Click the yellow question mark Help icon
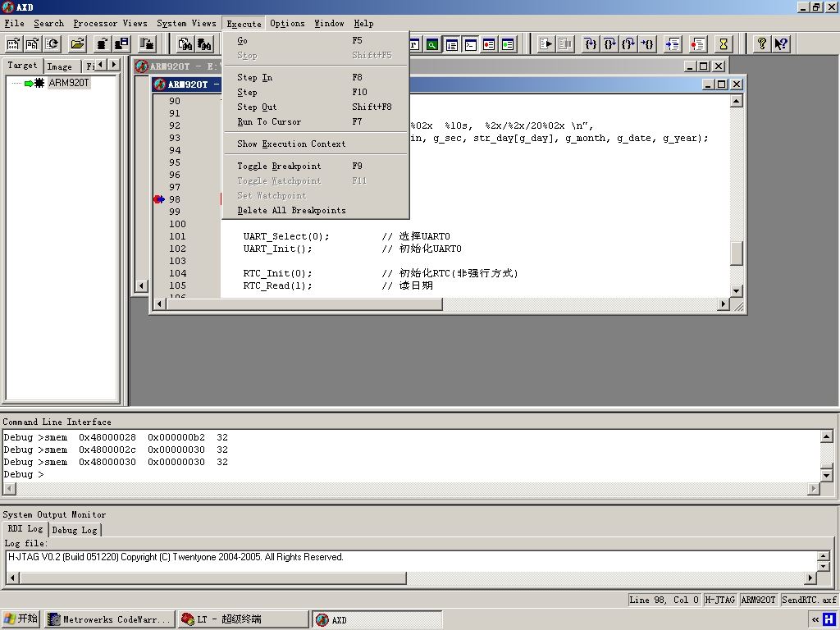Image resolution: width=840 pixels, height=630 pixels. click(x=761, y=44)
